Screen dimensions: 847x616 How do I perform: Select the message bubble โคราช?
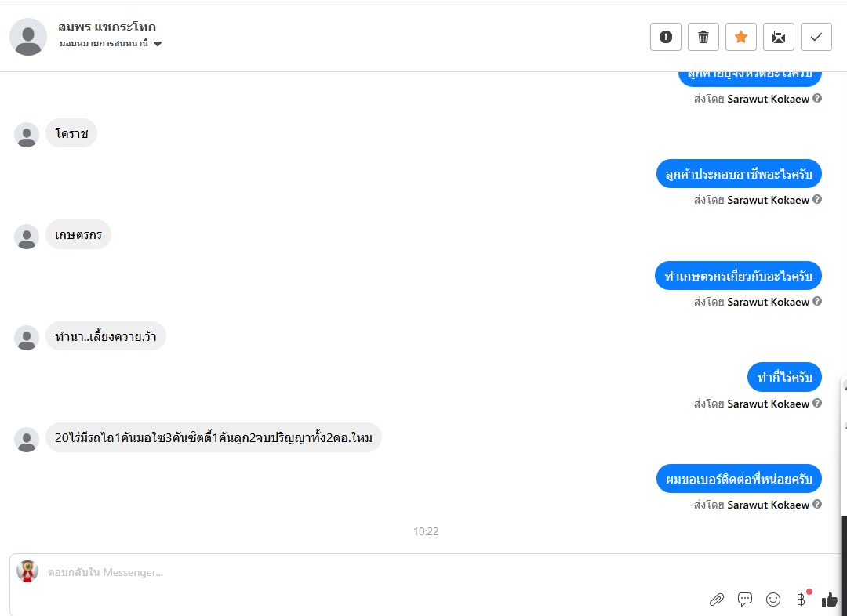click(x=71, y=133)
